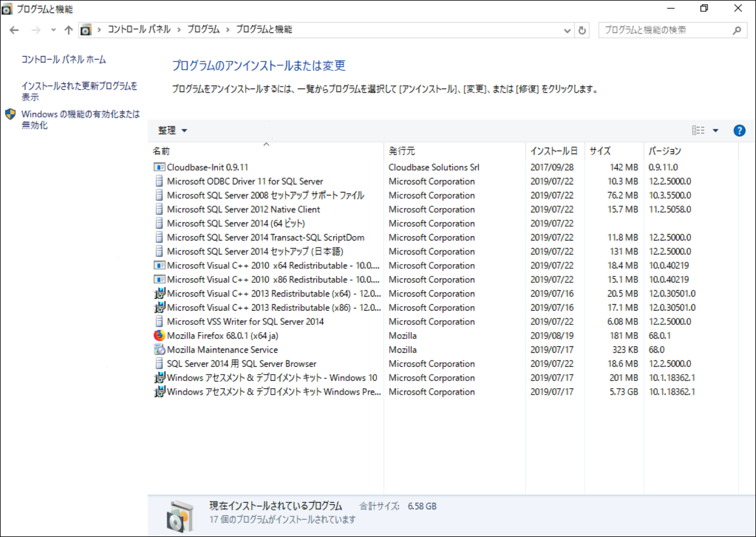Click the Windows アセスメント キット Windows Pre... icon
The height and width of the screenshot is (537, 756).
coord(159,392)
